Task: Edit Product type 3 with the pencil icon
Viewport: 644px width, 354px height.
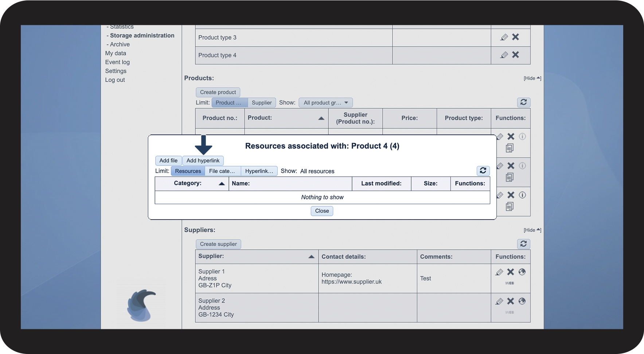Action: [x=504, y=37]
